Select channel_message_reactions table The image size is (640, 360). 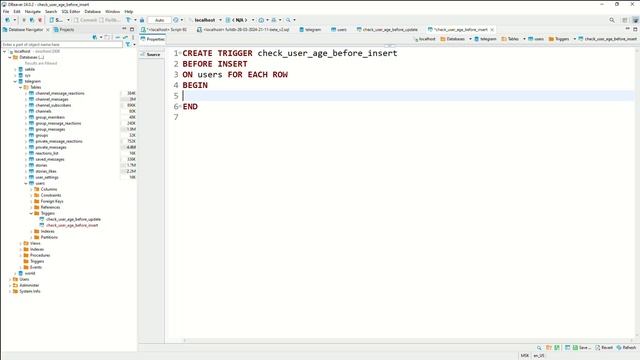point(60,93)
